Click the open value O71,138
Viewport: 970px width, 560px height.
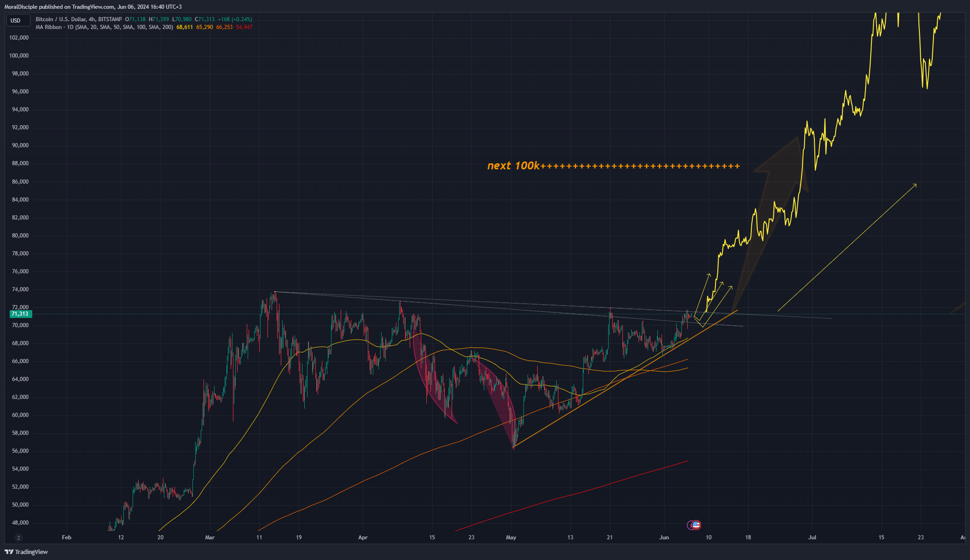tap(135, 19)
